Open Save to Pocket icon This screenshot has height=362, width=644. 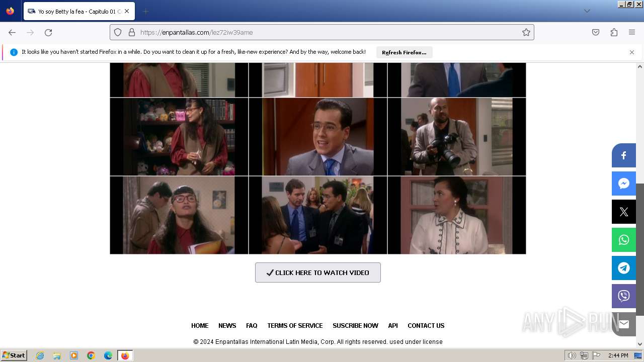596,32
